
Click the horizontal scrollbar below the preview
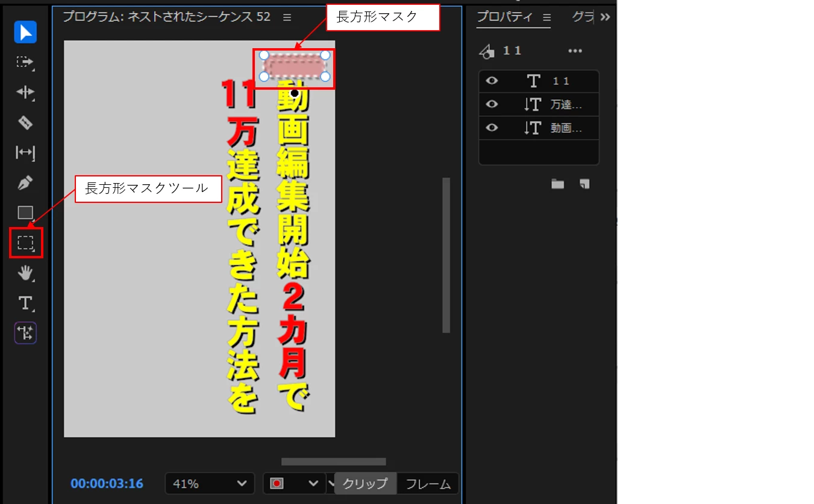pos(333,462)
